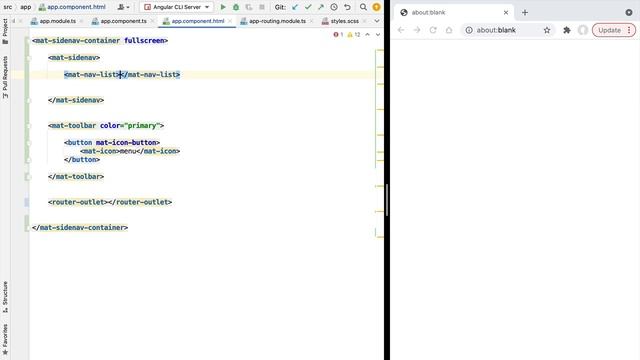Go to the browser home page
640x360 pixels.
[449, 30]
